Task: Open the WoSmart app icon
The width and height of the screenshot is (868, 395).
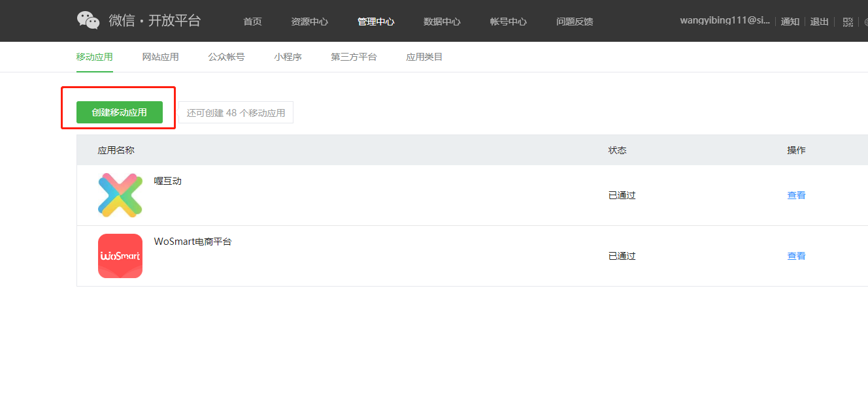Action: [x=120, y=256]
